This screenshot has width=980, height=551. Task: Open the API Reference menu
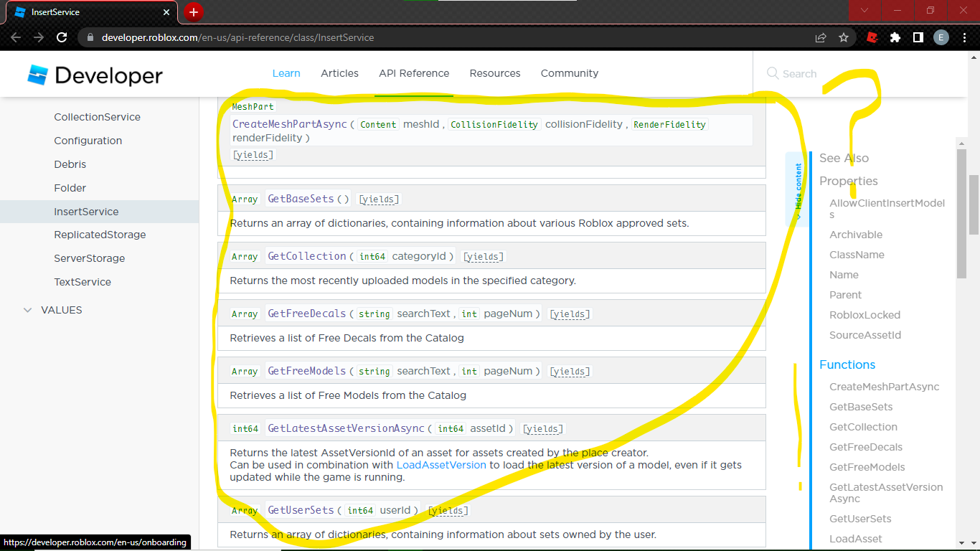pyautogui.click(x=414, y=73)
